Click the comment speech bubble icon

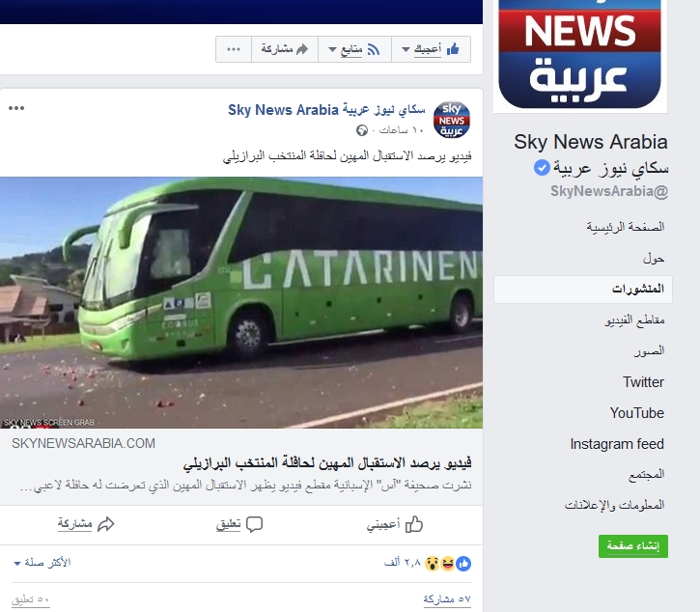click(255, 524)
